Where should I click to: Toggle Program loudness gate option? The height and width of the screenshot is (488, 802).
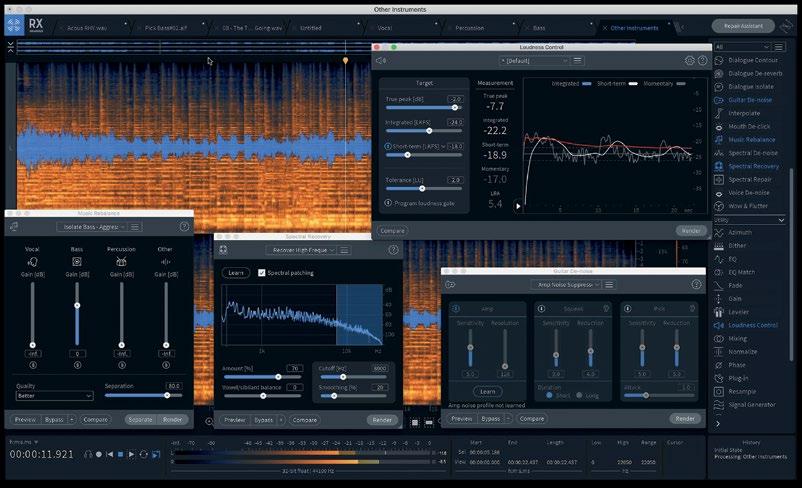tap(388, 203)
